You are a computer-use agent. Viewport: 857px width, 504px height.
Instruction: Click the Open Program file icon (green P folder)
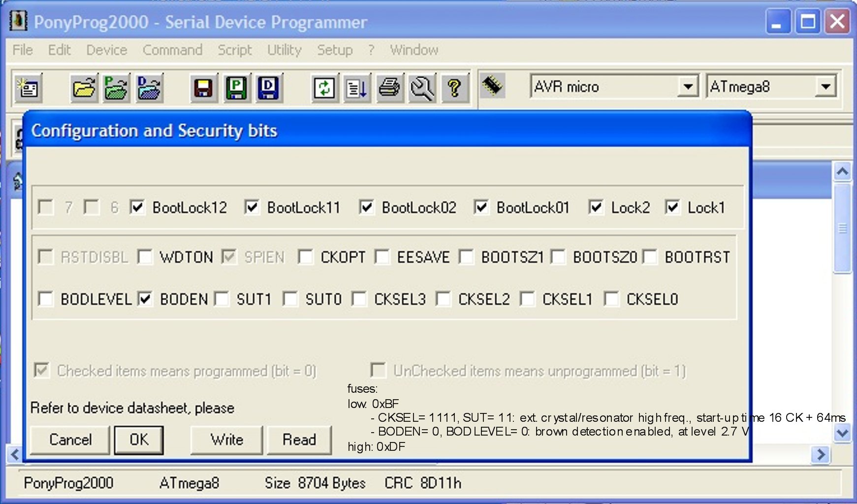coord(116,89)
